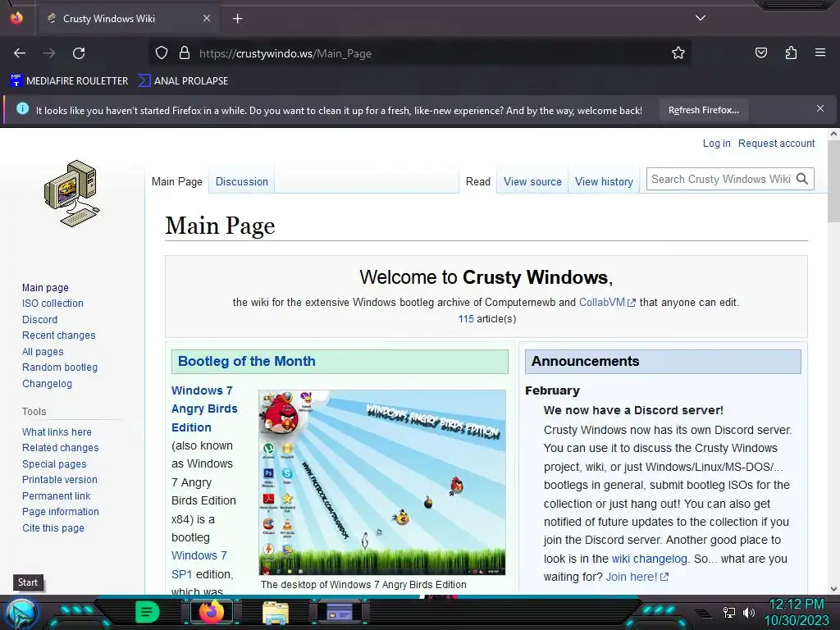Screen dimensions: 840x630
Task: Click the purple window app in taskbar
Action: coord(340,612)
